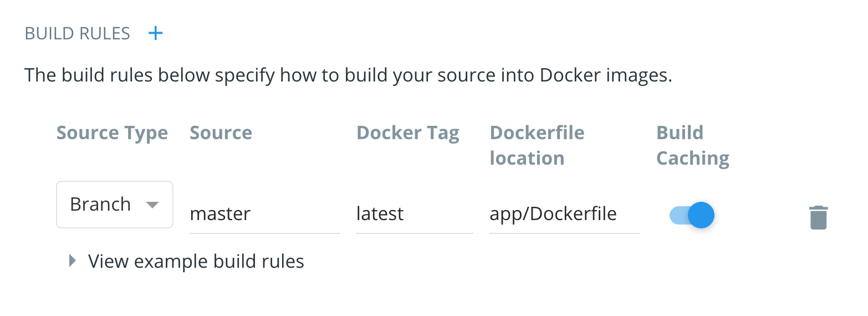Open the Branch source type dropdown
Viewport: 868px width, 316px height.
[x=115, y=205]
